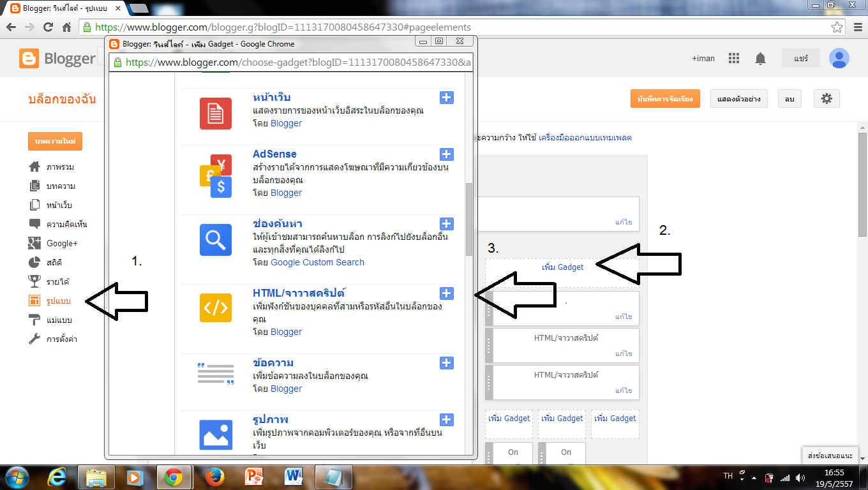
Task: Add the รูปภาพ gadget with plus button
Action: (447, 420)
